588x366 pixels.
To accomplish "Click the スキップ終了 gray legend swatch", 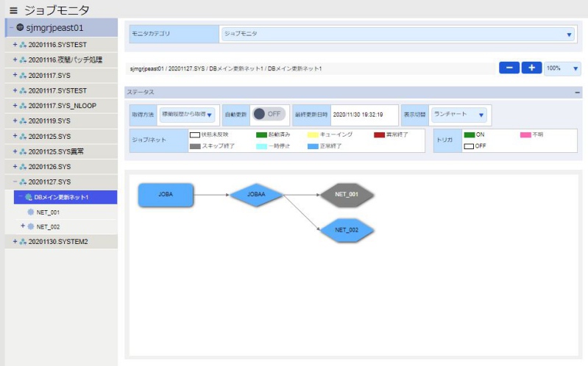I will pos(195,146).
